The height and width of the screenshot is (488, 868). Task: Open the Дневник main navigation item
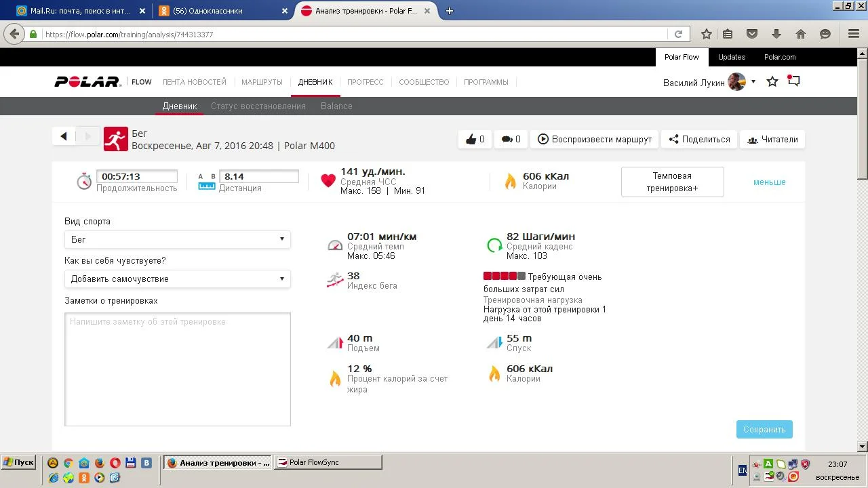(315, 82)
